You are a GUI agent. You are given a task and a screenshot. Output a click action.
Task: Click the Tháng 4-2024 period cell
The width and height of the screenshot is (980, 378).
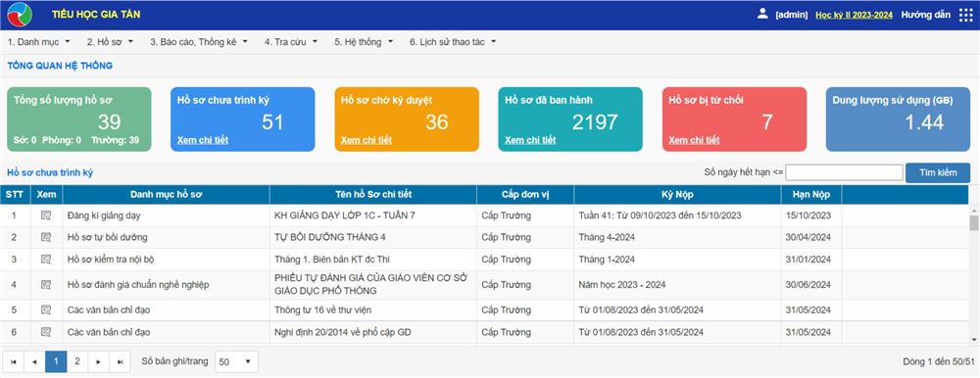point(677,237)
